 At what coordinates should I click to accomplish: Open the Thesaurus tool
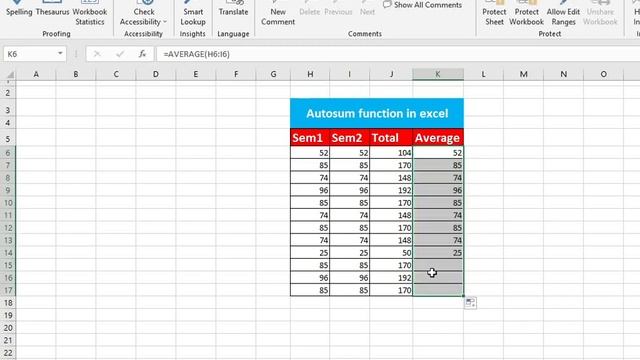(x=52, y=9)
